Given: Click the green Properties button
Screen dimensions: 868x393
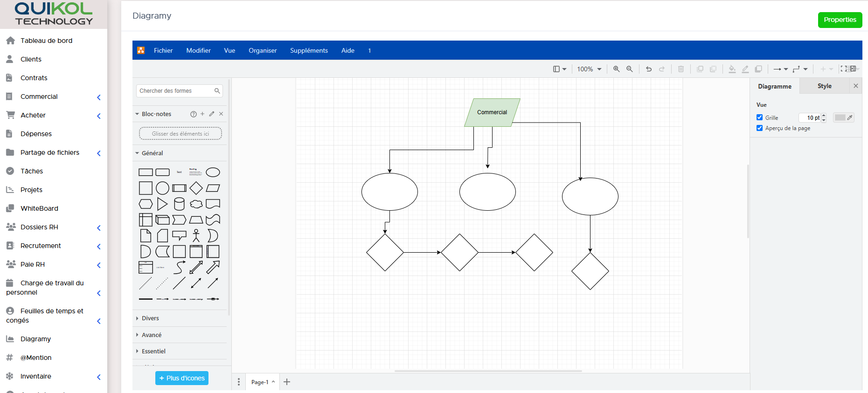Looking at the screenshot, I should click(x=840, y=20).
